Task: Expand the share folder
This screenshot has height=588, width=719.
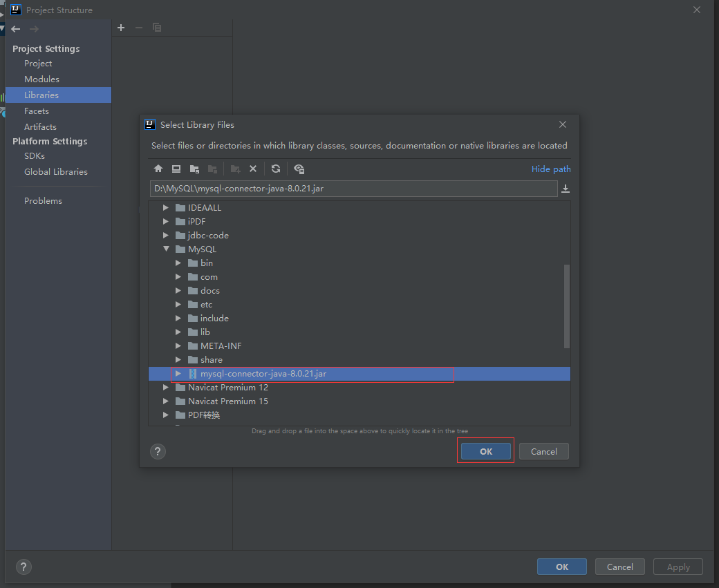Action: (x=178, y=360)
